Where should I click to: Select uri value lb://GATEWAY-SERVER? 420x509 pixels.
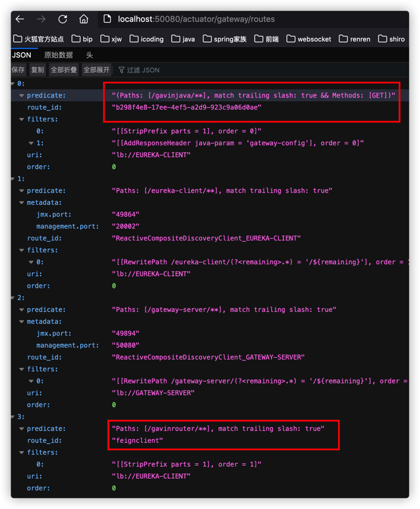(x=153, y=393)
